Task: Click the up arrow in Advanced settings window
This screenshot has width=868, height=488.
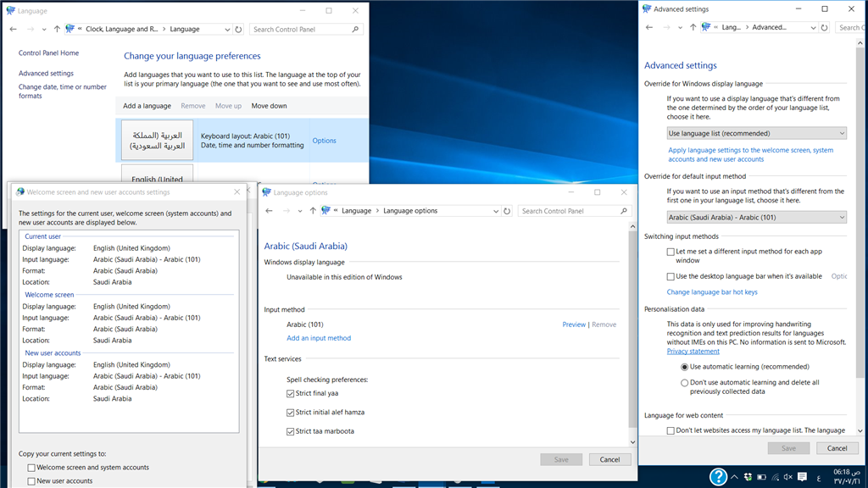Action: pyautogui.click(x=693, y=27)
